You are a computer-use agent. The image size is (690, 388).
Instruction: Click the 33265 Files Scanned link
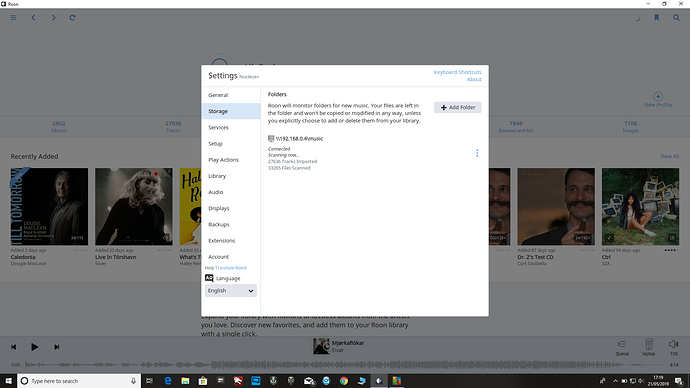[x=289, y=168]
